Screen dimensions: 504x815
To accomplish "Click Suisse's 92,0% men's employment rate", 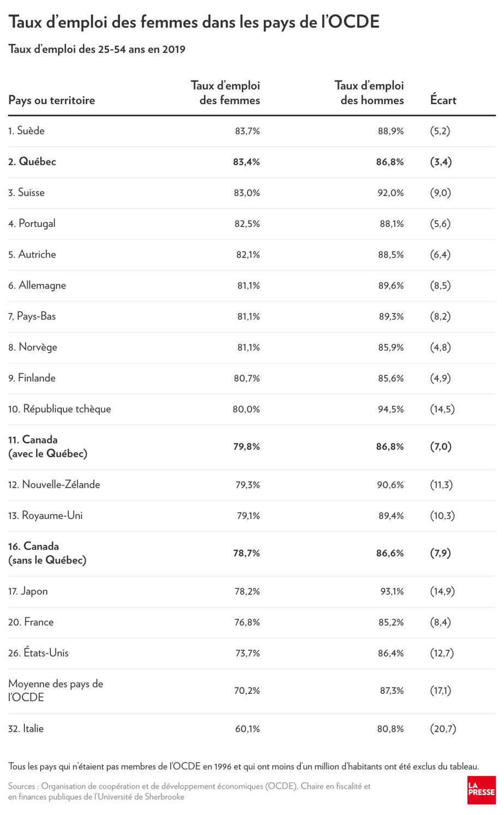I will [391, 193].
